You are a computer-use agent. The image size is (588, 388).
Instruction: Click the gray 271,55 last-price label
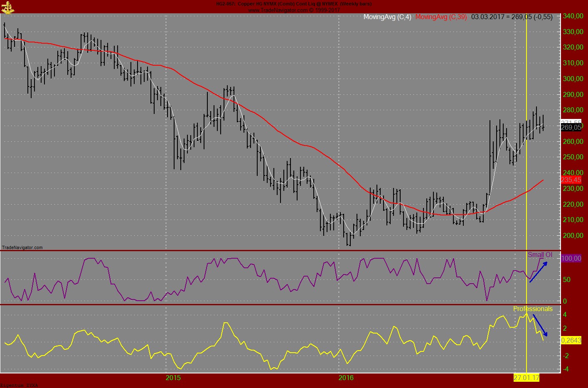pos(571,121)
